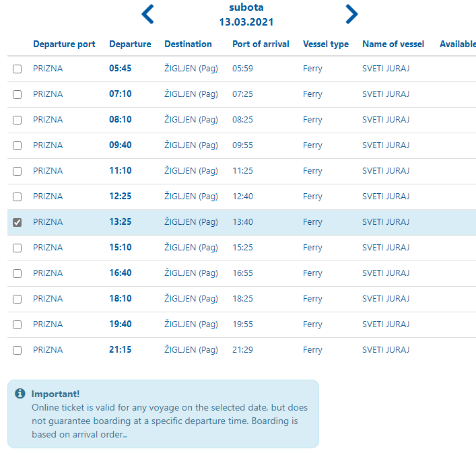The image size is (476, 455).
Task: Select the 16:40 departure time
Action: [121, 273]
